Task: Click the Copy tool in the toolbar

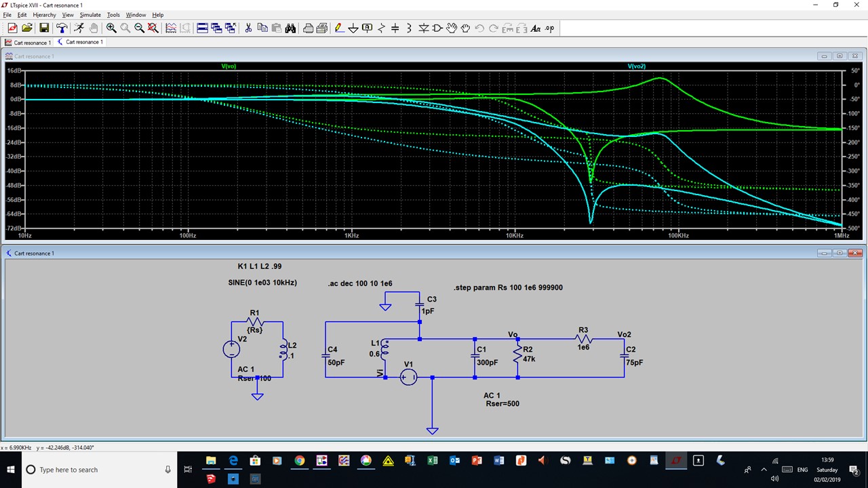Action: pos(262,28)
